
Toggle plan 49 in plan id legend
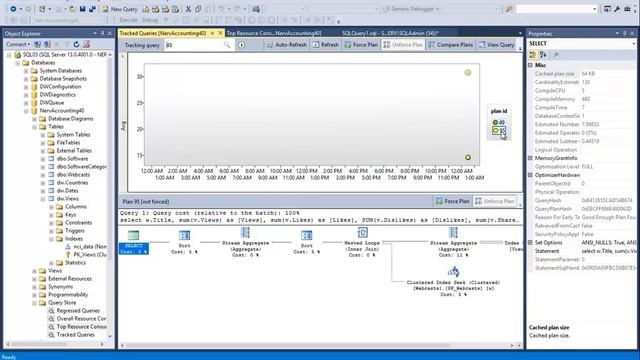click(498, 122)
